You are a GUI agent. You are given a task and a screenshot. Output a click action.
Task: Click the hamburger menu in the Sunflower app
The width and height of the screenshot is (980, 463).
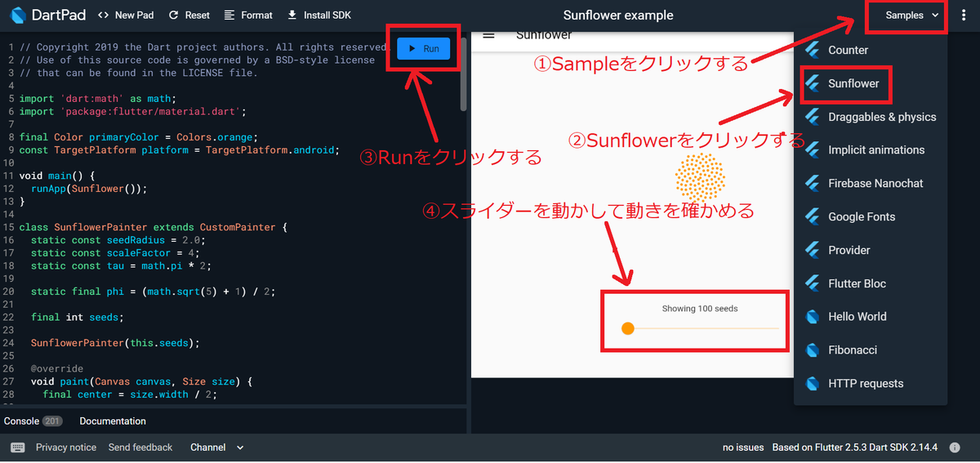tap(489, 35)
